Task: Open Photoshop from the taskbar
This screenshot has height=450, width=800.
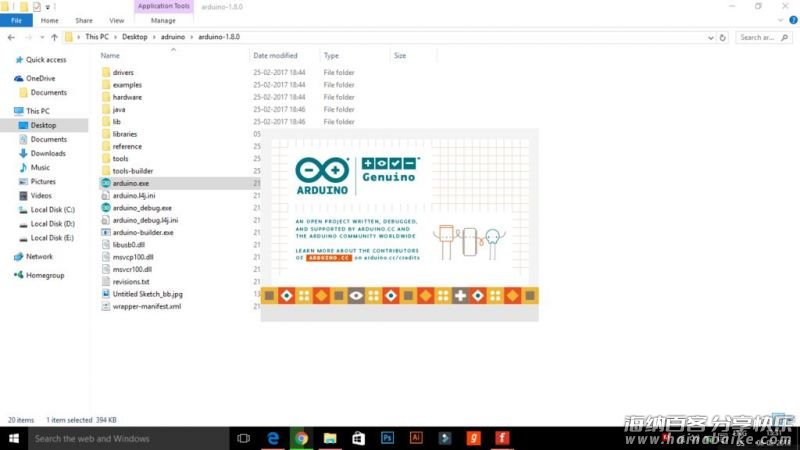Action: coord(387,438)
